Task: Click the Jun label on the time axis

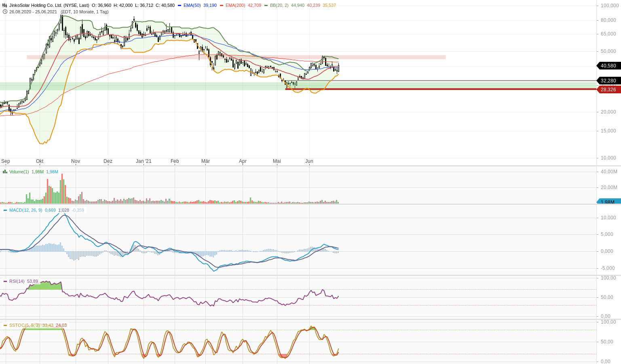Action: (x=309, y=161)
